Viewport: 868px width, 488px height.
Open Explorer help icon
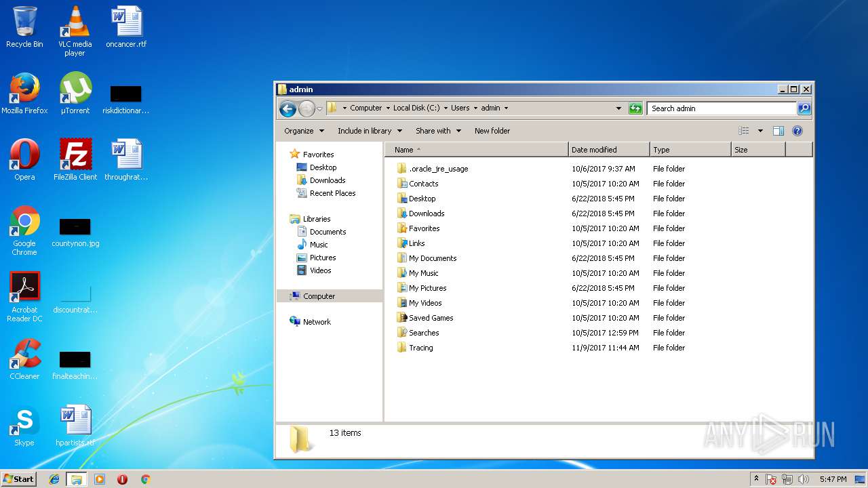(797, 131)
